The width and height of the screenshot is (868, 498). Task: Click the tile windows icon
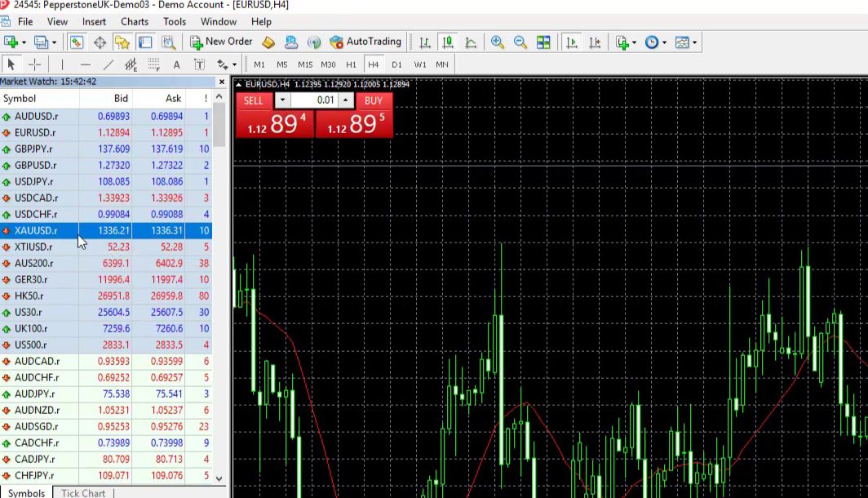(543, 42)
